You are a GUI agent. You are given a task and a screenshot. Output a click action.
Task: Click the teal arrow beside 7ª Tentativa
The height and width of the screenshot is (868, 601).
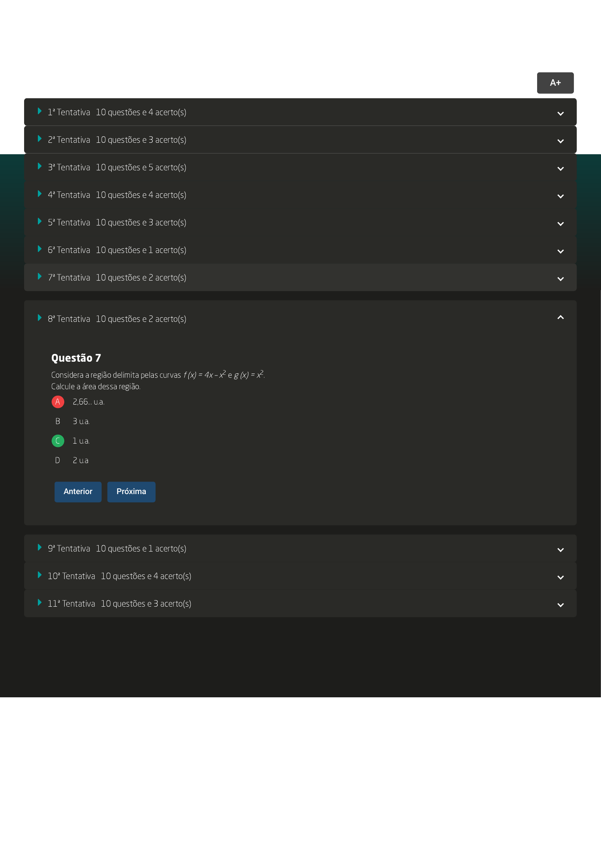click(39, 277)
